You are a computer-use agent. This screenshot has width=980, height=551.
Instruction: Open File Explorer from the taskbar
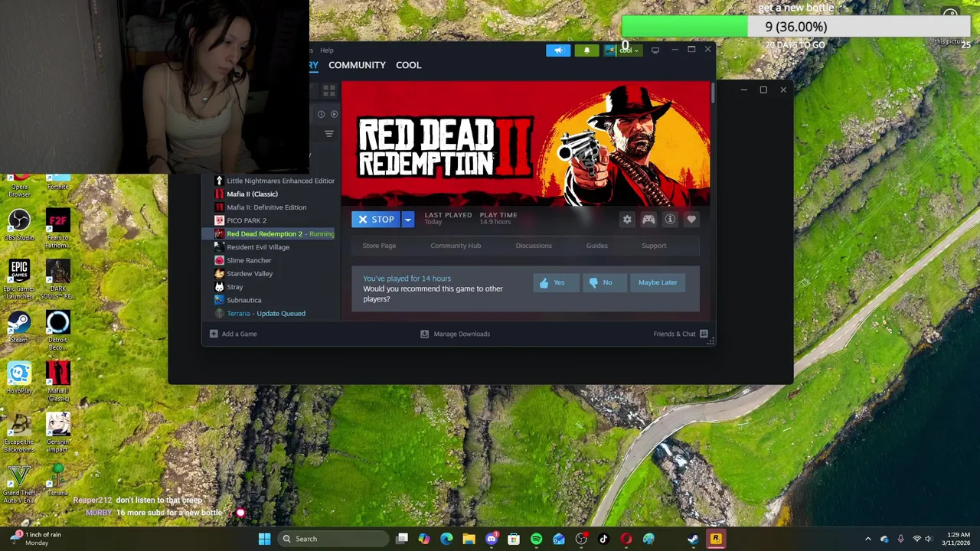click(469, 539)
